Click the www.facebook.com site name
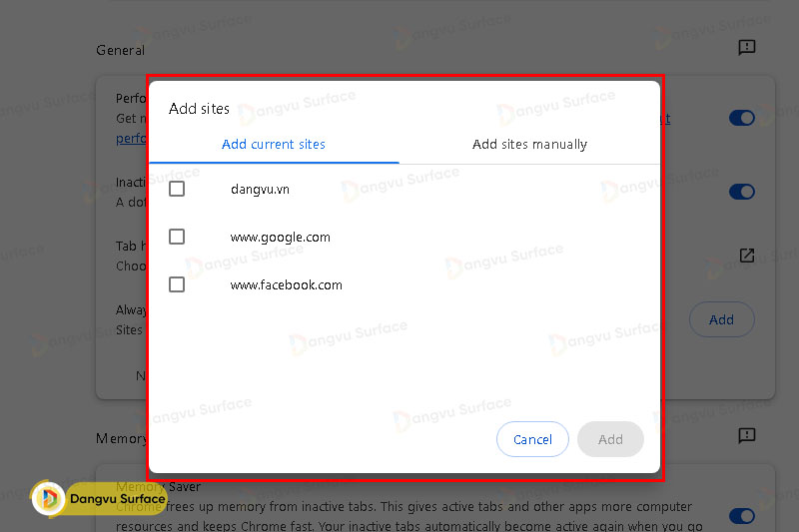Image resolution: width=799 pixels, height=532 pixels. pyautogui.click(x=286, y=284)
